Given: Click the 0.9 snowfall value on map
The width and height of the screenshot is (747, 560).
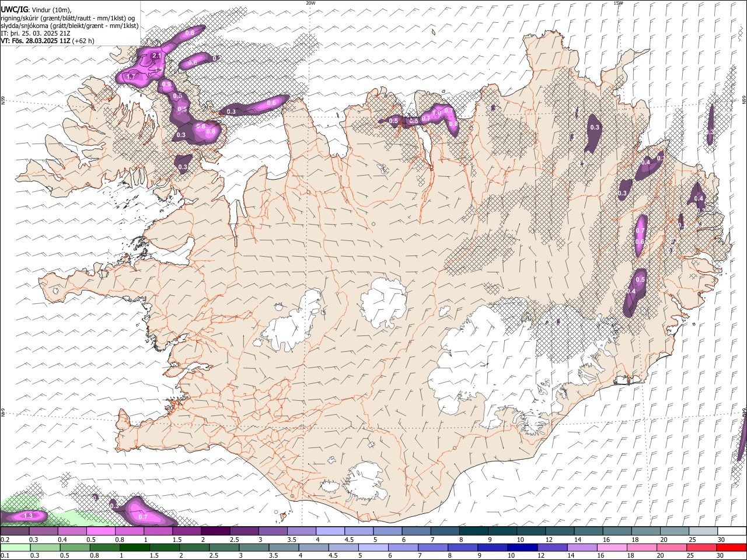Looking at the screenshot, I should tap(166, 85).
